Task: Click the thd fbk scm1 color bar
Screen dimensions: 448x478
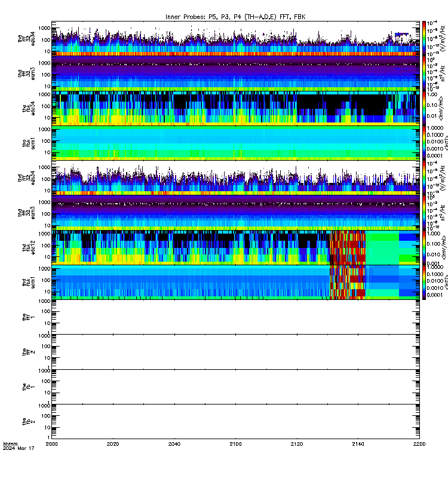Action: [424, 282]
